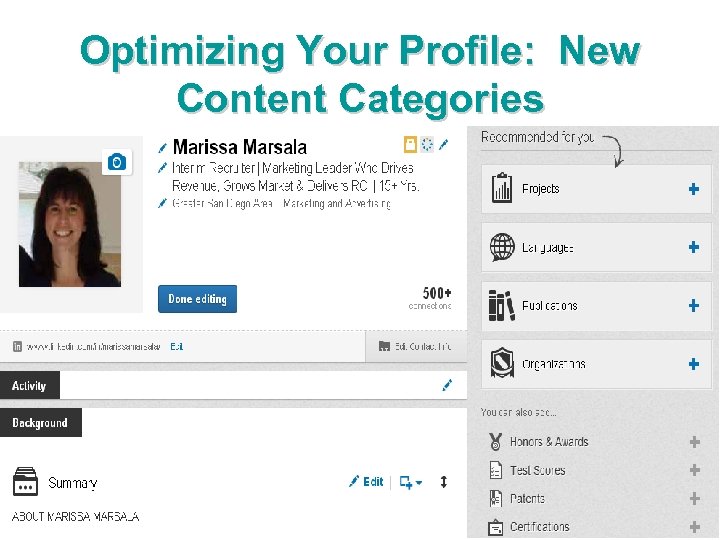Click the Test Scores document icon

coord(495,470)
